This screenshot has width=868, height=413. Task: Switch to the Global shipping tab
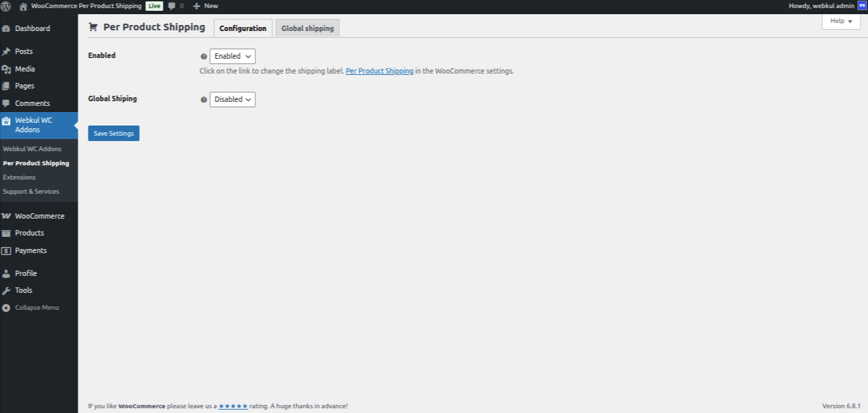[x=307, y=28]
